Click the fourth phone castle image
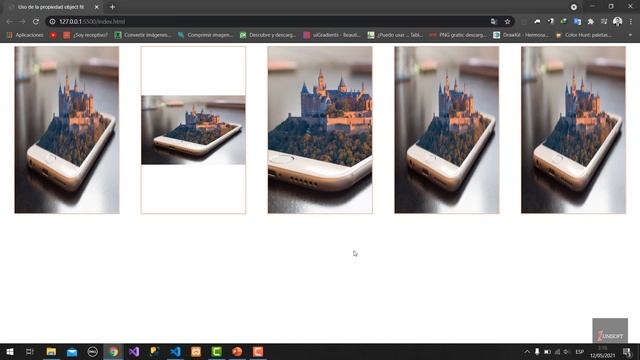 click(x=447, y=130)
